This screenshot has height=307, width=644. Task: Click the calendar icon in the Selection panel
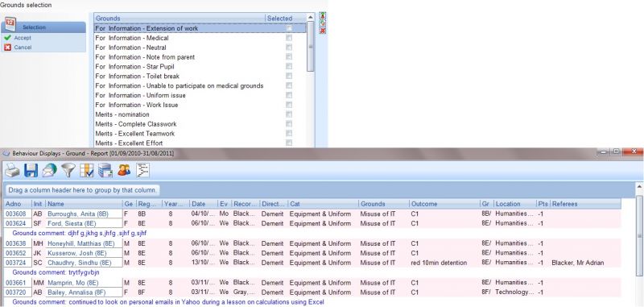[x=10, y=24]
